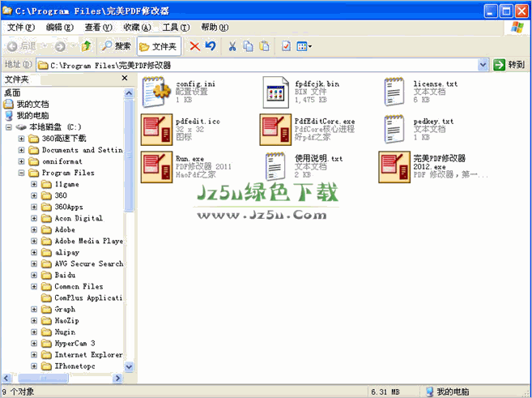Screen dimensions: 532x398
Task: Click the Properties toolbar icon
Action: click(x=286, y=46)
